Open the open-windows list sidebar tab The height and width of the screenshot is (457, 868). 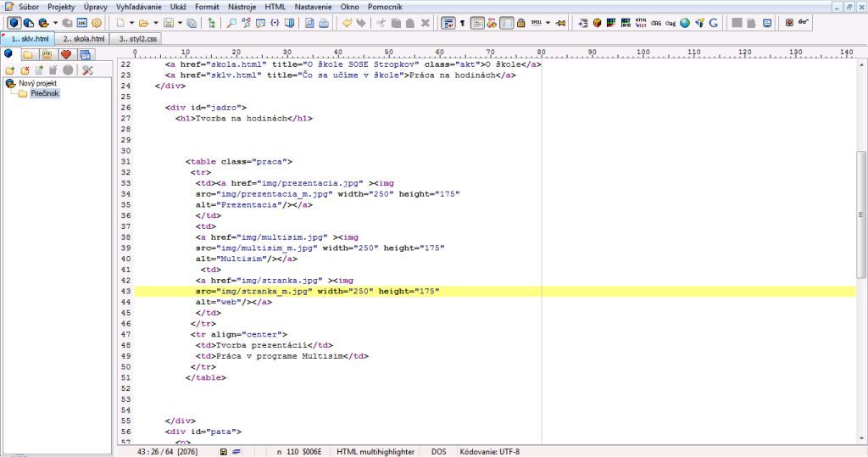(85, 54)
